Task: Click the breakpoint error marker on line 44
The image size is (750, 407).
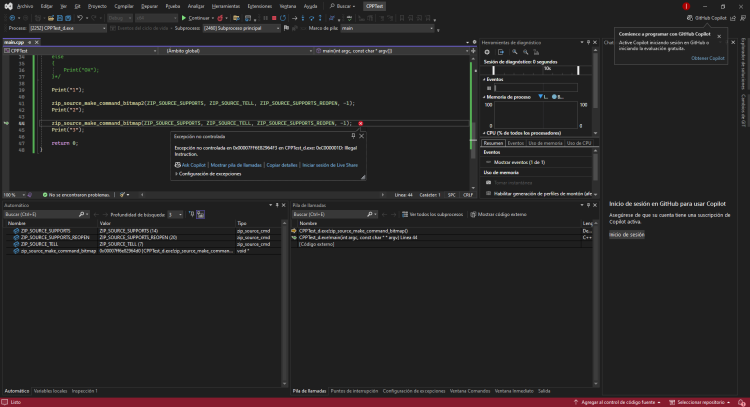Action: point(360,123)
